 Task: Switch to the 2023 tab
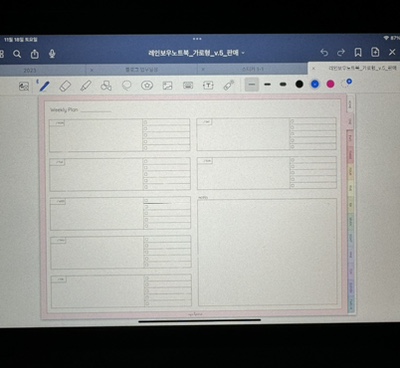(30, 70)
